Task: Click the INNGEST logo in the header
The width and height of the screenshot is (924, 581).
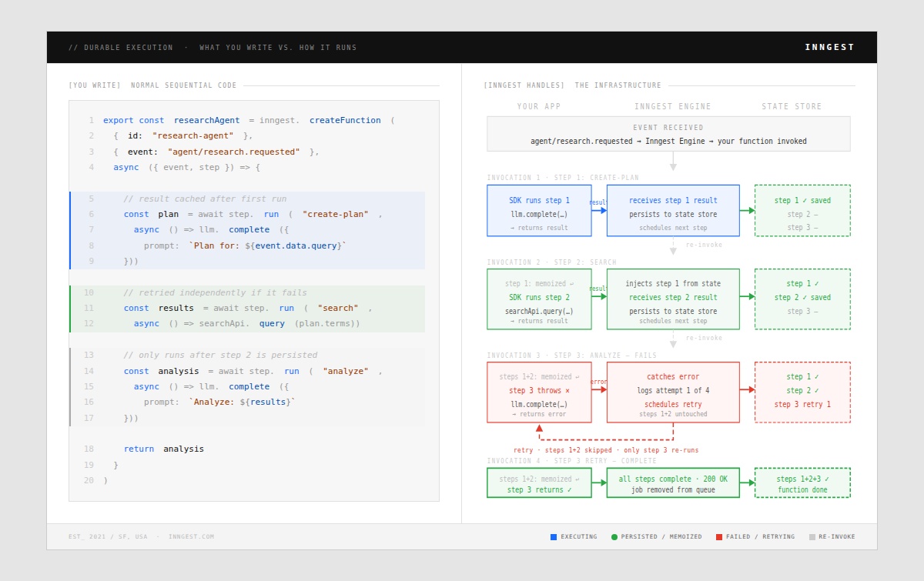Action: coord(829,47)
